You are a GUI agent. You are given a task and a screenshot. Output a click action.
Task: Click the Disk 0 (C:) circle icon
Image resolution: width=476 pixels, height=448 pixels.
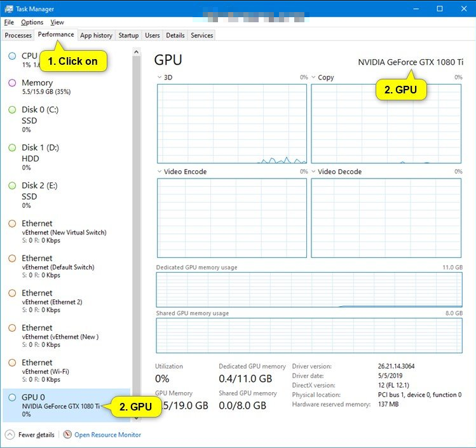12,109
